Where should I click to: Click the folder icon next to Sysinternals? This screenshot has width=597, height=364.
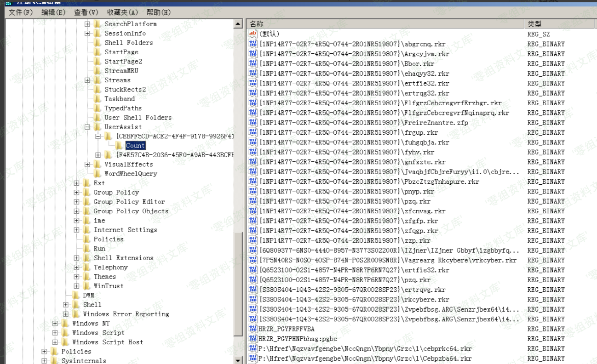[54, 361]
